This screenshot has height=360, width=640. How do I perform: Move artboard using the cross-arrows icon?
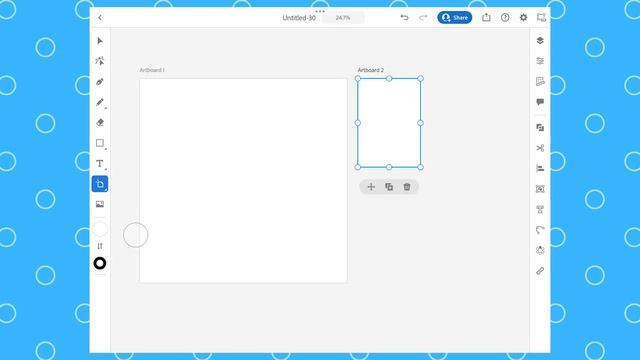(371, 187)
